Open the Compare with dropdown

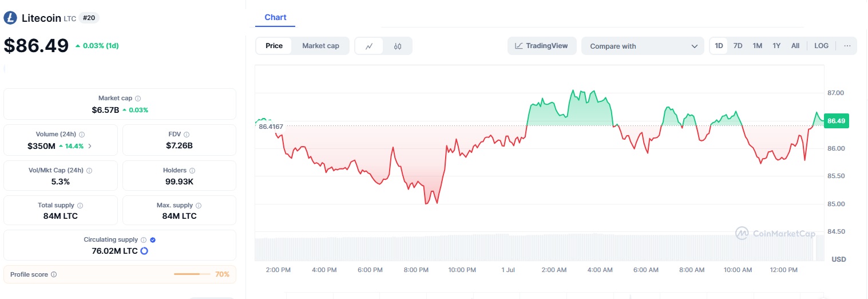point(643,46)
